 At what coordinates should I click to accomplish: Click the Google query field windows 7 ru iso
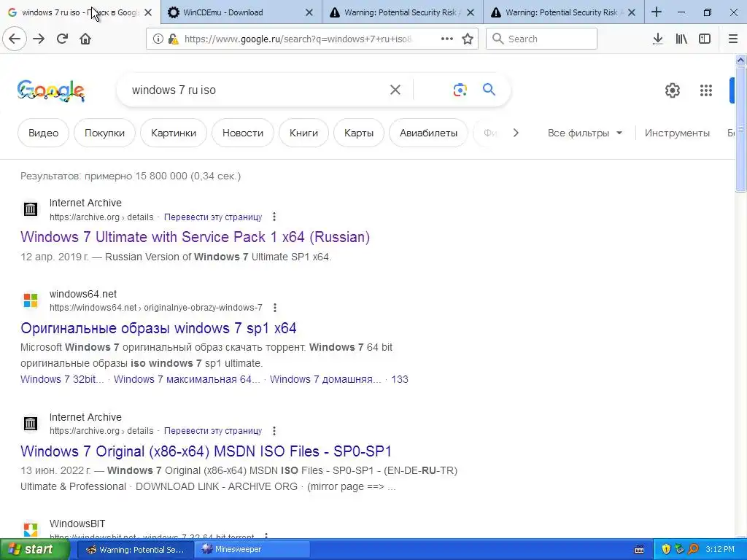(x=258, y=90)
